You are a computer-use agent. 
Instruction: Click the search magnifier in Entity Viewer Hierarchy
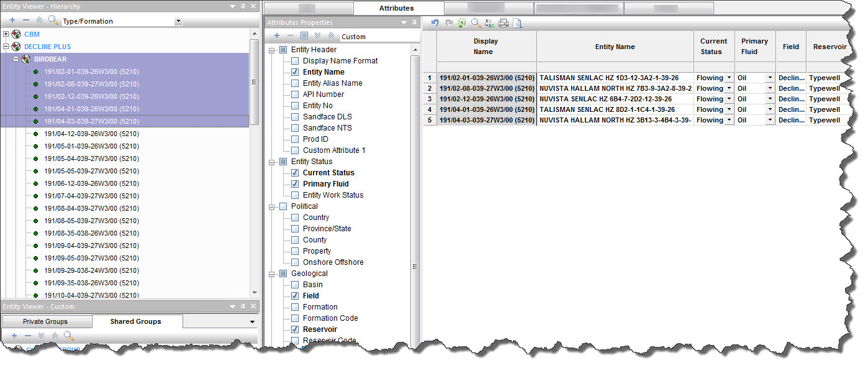[53, 20]
